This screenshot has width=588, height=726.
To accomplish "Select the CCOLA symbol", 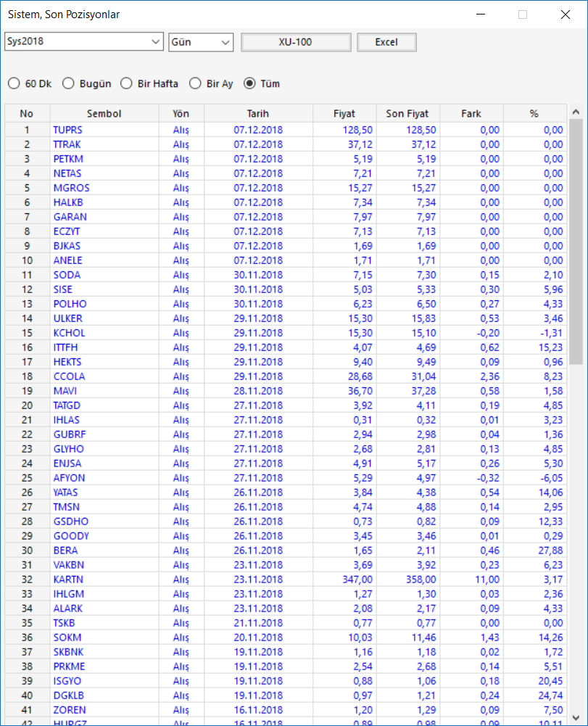I will tap(69, 376).
